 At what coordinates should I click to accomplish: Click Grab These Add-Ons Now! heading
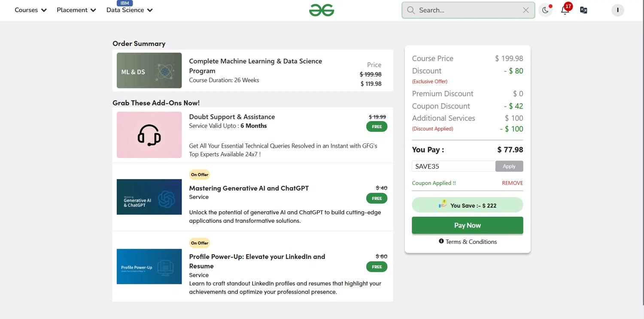(156, 103)
